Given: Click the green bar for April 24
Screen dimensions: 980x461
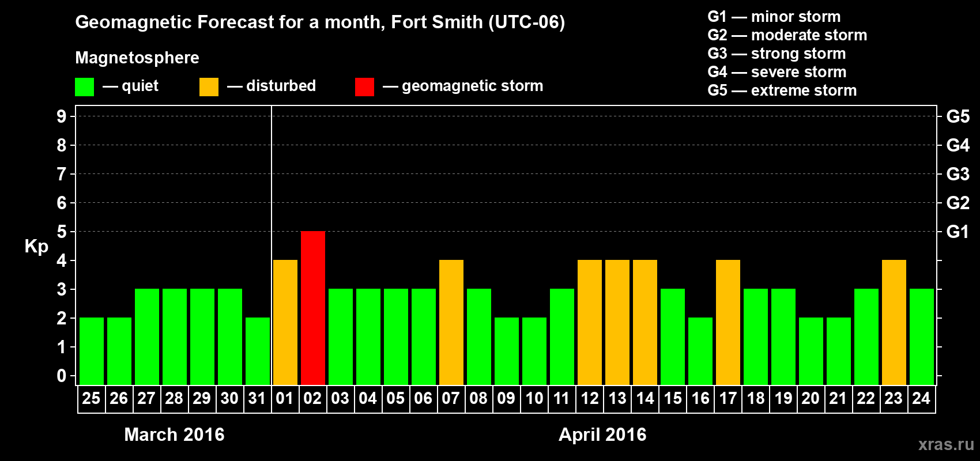Looking at the screenshot, I should point(922,337).
